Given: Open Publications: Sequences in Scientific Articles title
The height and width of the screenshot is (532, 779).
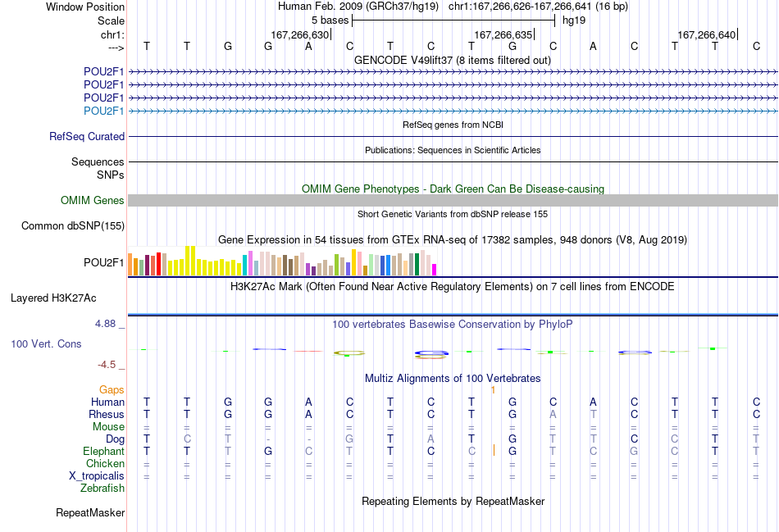Looking at the screenshot, I should tap(453, 150).
